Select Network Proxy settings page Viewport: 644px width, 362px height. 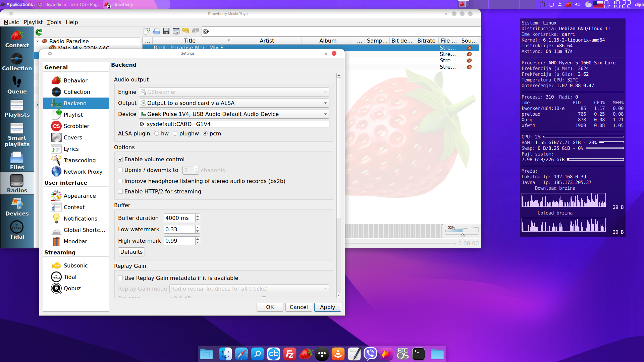(x=76, y=172)
